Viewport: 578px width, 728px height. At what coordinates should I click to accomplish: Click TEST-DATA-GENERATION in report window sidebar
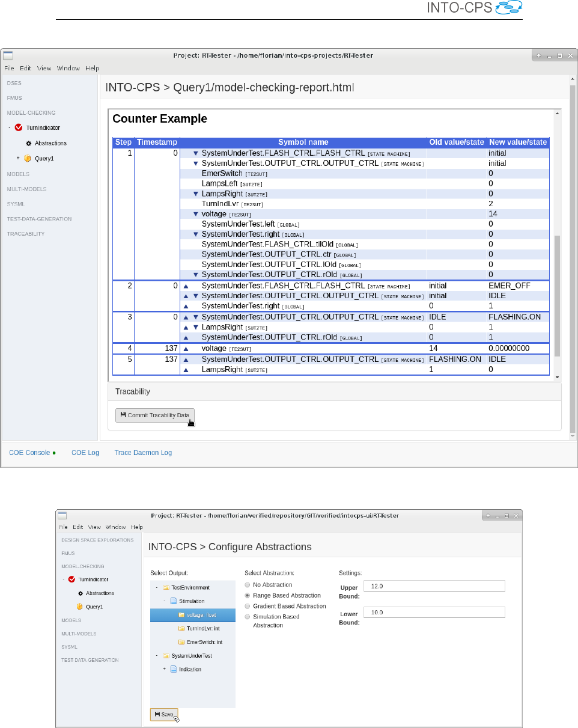tap(39, 219)
